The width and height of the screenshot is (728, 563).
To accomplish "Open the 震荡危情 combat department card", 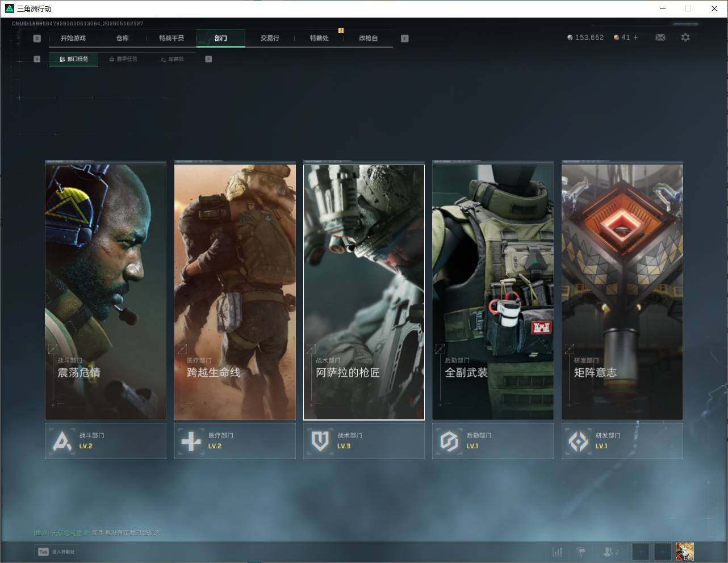I will pos(106,291).
